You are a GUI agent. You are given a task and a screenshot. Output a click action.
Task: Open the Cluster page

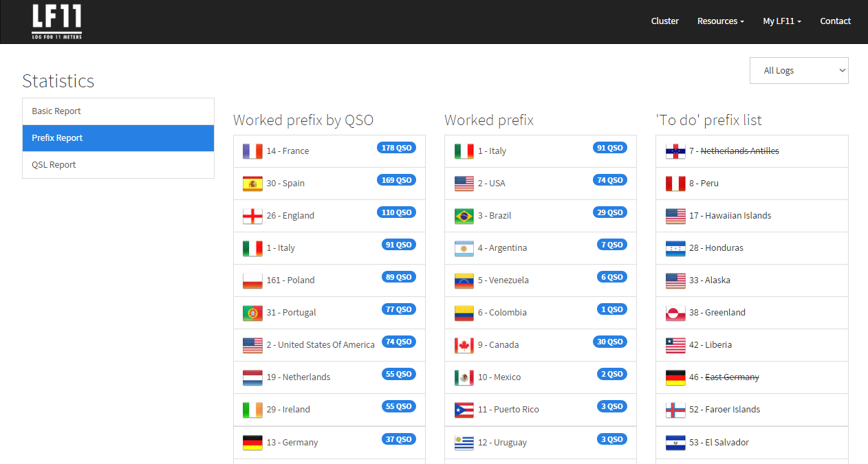[x=664, y=21]
